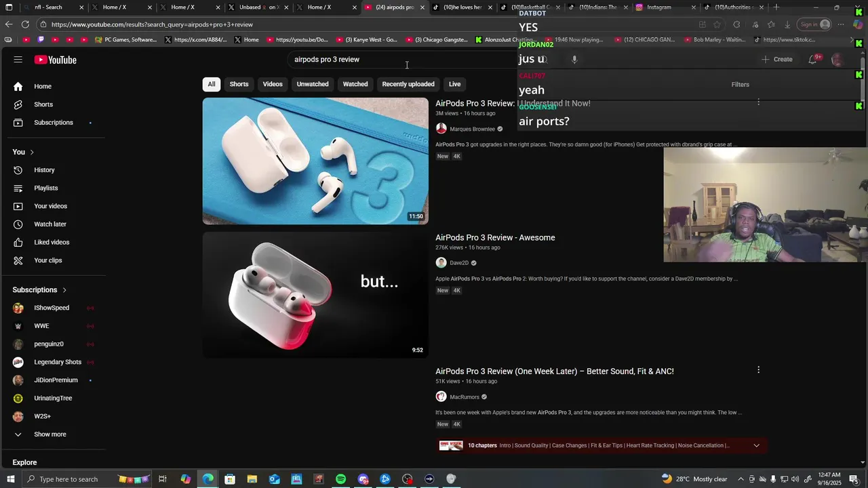Click the Create button
Image resolution: width=868 pixels, height=488 pixels.
point(777,60)
